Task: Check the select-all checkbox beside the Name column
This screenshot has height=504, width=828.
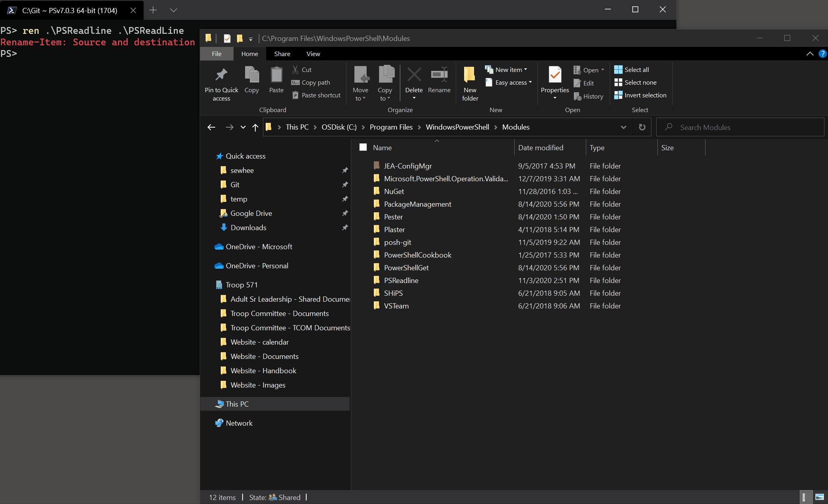Action: coord(363,147)
